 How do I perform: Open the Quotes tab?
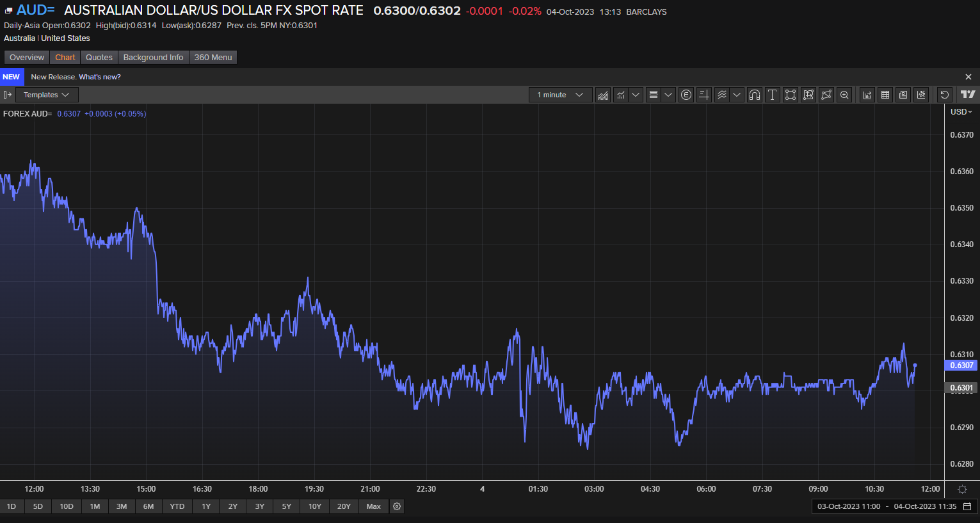click(99, 58)
